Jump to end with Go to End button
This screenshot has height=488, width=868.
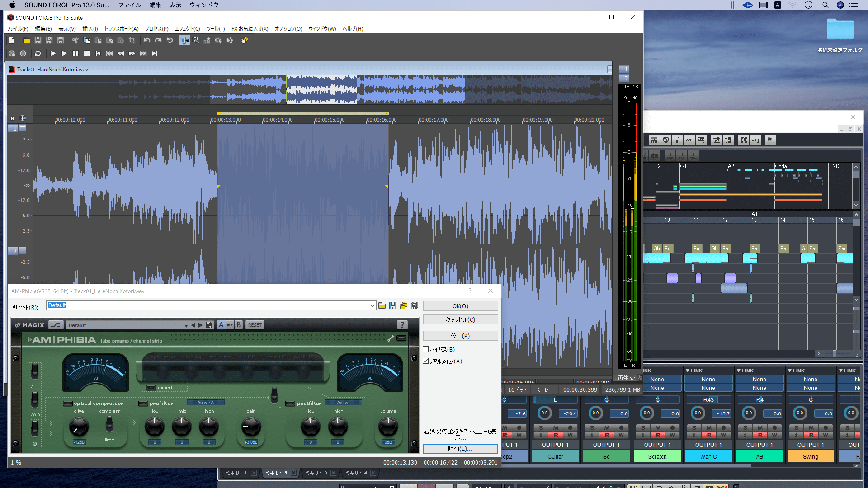[155, 53]
